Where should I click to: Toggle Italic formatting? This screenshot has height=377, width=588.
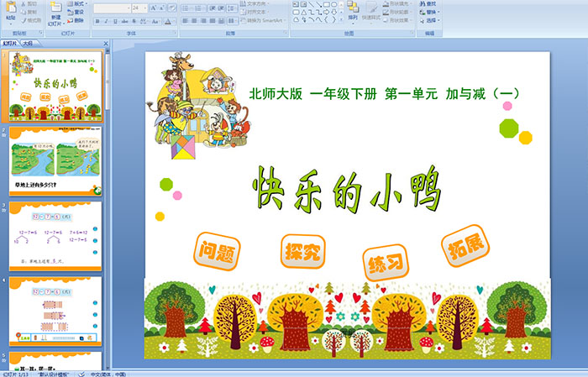pos(106,21)
